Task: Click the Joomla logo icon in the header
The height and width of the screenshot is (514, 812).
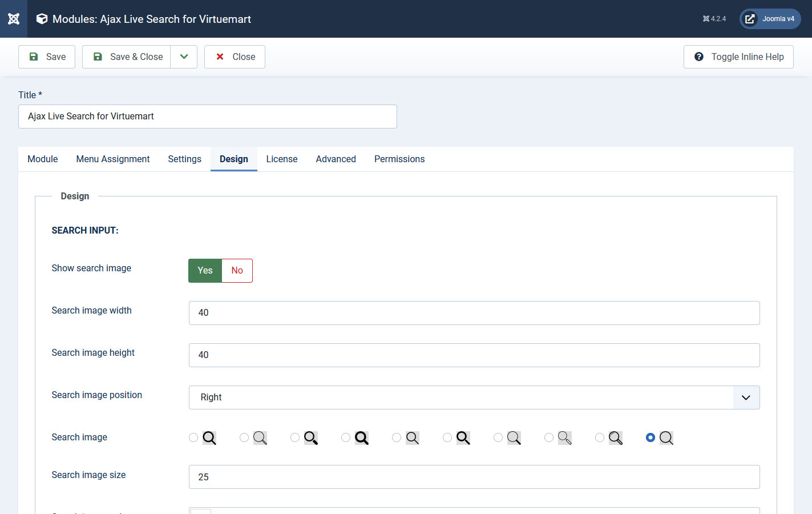Action: 14,19
